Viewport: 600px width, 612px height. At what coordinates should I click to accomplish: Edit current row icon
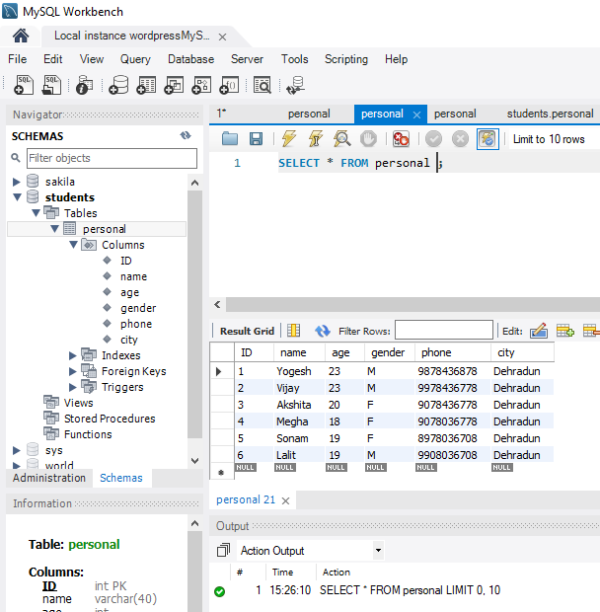click(539, 331)
